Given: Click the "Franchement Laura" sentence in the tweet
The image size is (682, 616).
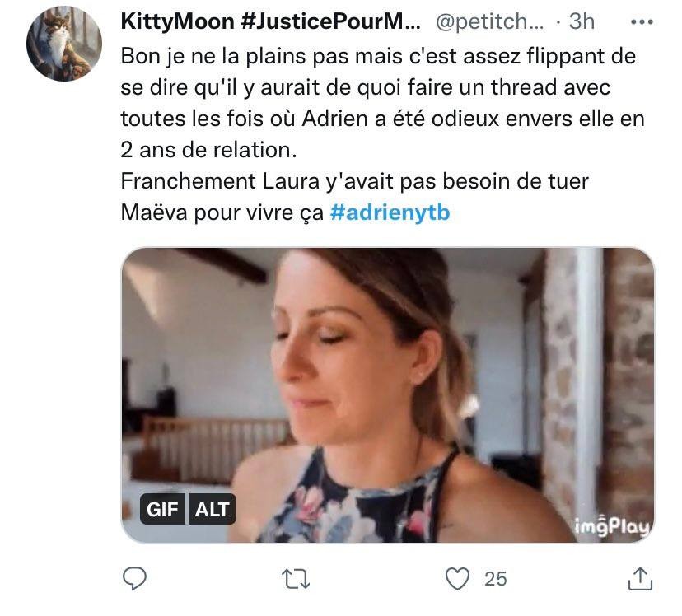Looking at the screenshot, I should (354, 181).
